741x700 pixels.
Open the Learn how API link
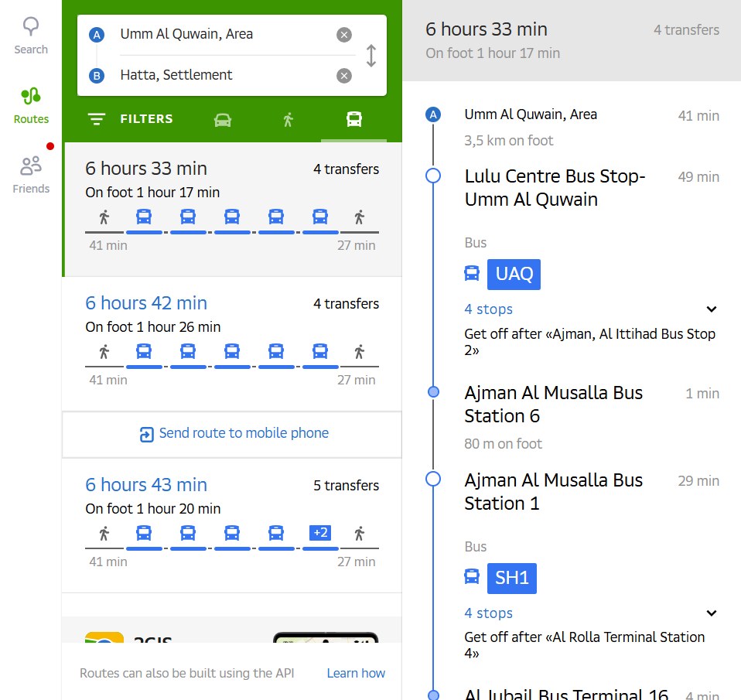point(356,673)
